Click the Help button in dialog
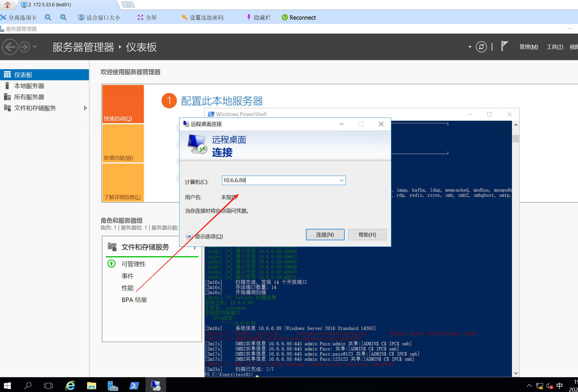Viewport: 578px width, 392px height. pyautogui.click(x=367, y=235)
